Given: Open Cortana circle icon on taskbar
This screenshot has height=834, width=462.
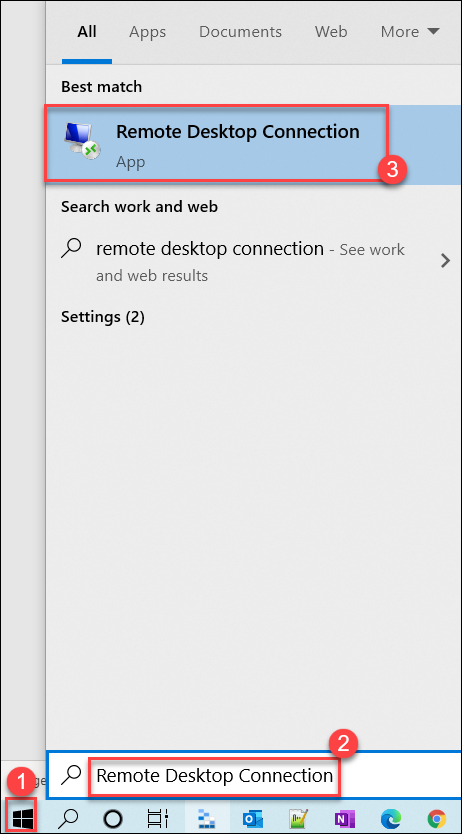Looking at the screenshot, I should pyautogui.click(x=112, y=818).
